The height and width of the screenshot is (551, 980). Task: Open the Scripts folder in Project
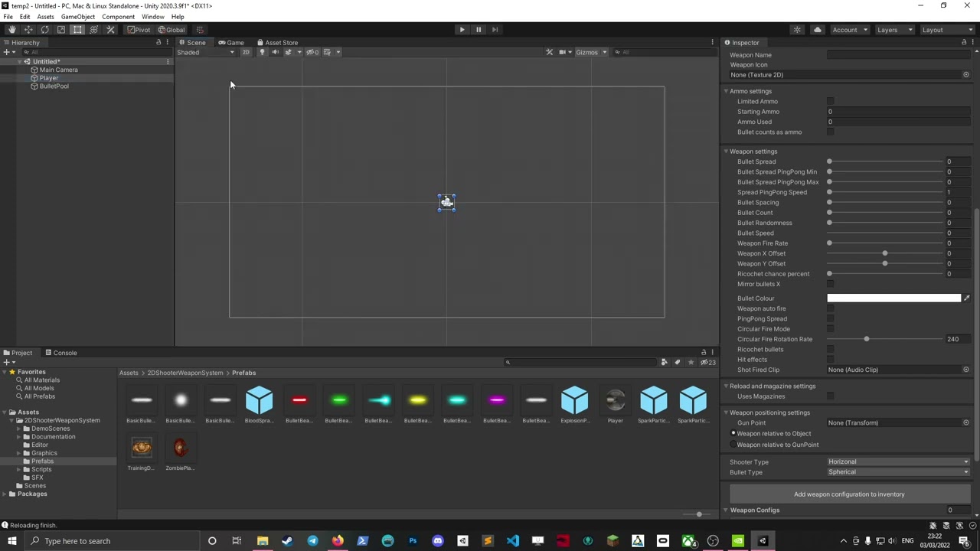[41, 469]
